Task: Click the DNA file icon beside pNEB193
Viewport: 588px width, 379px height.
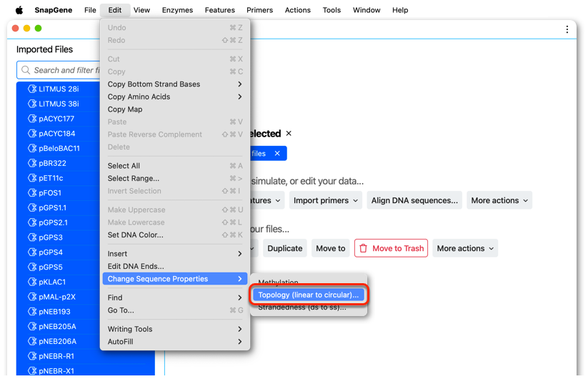Action: pyautogui.click(x=32, y=312)
